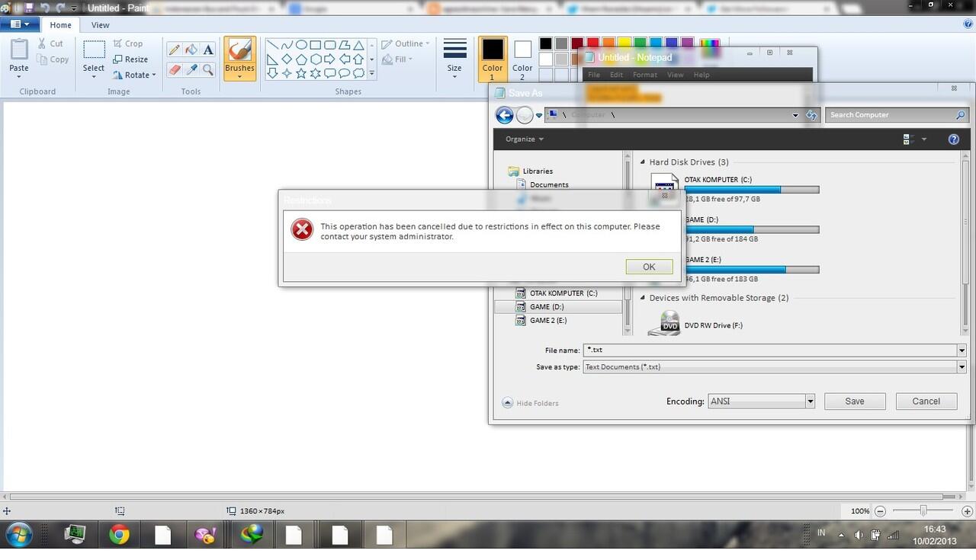This screenshot has width=976, height=560.
Task: Open the Windows Start orb
Action: (x=18, y=535)
